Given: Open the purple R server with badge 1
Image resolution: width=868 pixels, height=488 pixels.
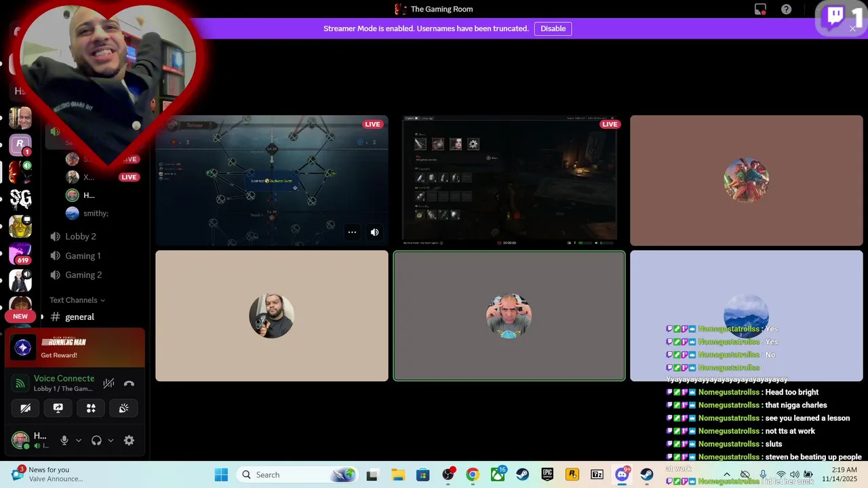Looking at the screenshot, I should coord(20,144).
